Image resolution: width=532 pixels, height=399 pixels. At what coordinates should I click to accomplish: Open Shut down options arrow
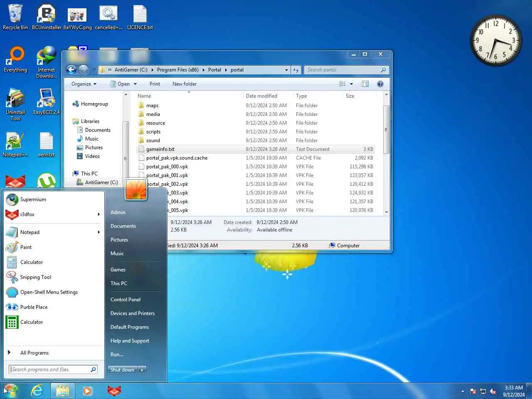[x=142, y=370]
